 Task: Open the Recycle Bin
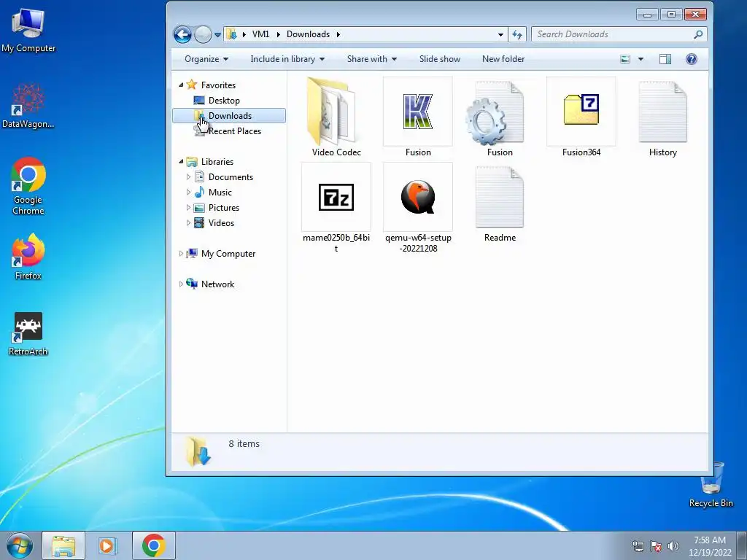click(711, 485)
